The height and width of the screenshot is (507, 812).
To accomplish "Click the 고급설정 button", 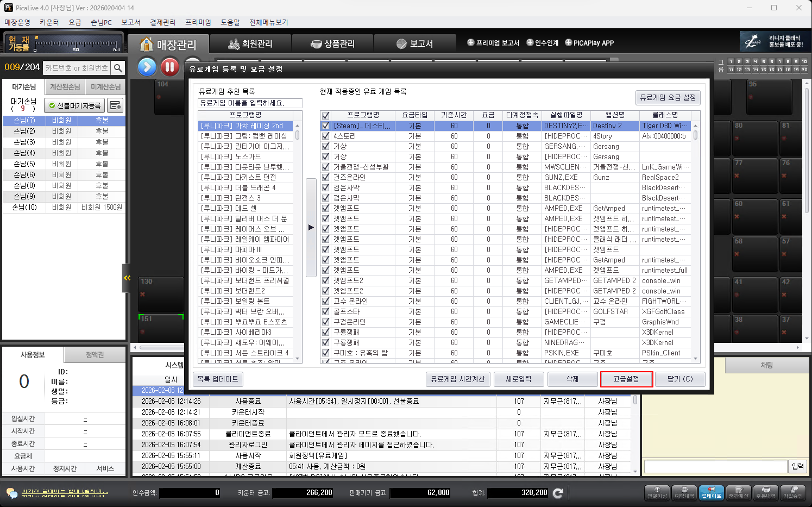I will pos(626,379).
